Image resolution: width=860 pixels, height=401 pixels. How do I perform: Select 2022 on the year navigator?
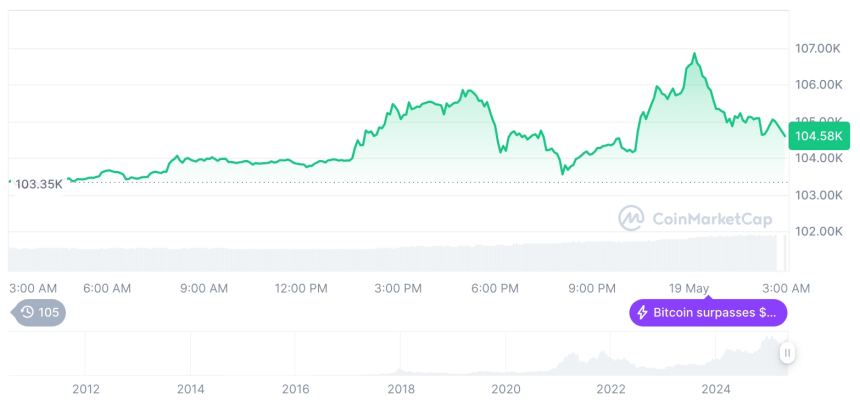[x=611, y=389]
